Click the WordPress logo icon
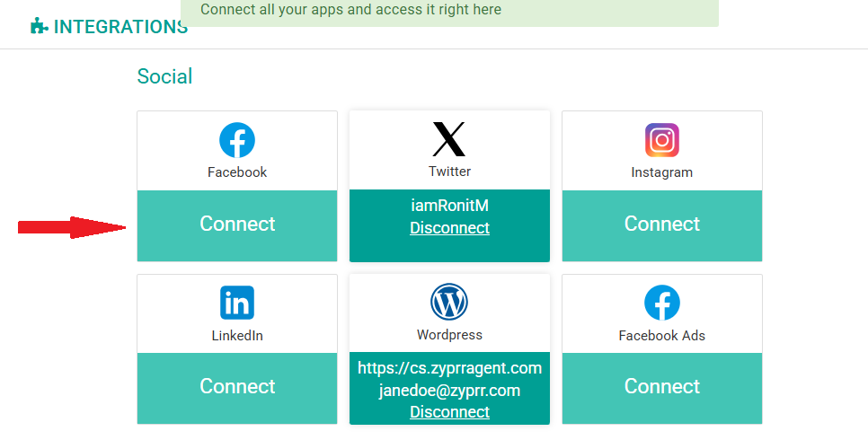 (x=449, y=302)
